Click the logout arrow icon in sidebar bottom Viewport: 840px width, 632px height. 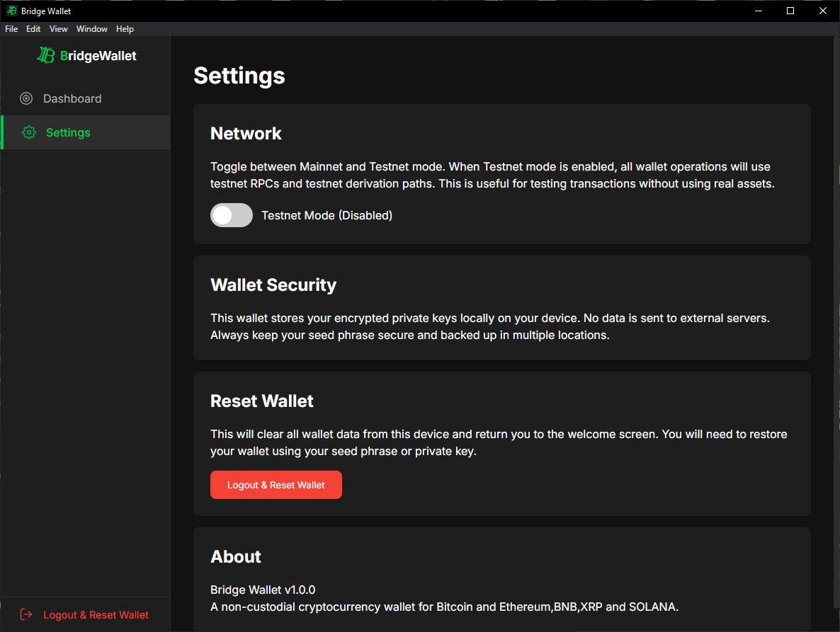tap(27, 614)
